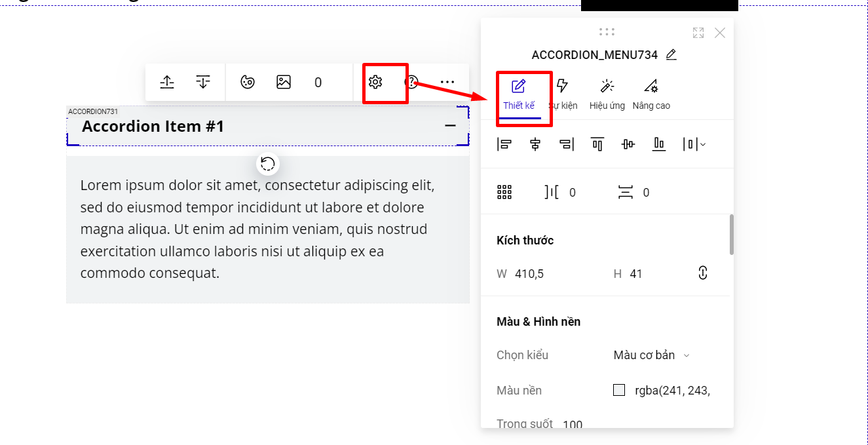Click the Màu nền color swatch
Screen dimensions: 868x445
pos(619,391)
